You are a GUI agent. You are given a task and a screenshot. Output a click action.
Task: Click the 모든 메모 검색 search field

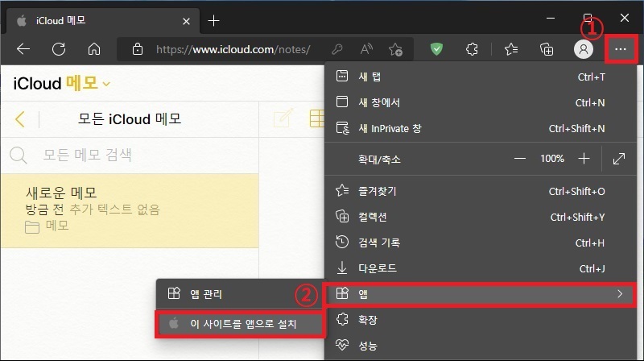point(130,155)
